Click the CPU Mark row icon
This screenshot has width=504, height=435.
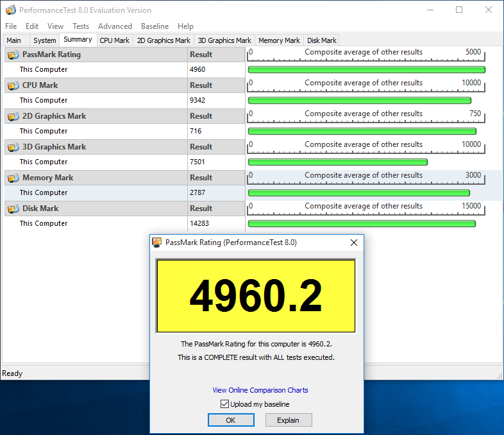[x=13, y=85]
